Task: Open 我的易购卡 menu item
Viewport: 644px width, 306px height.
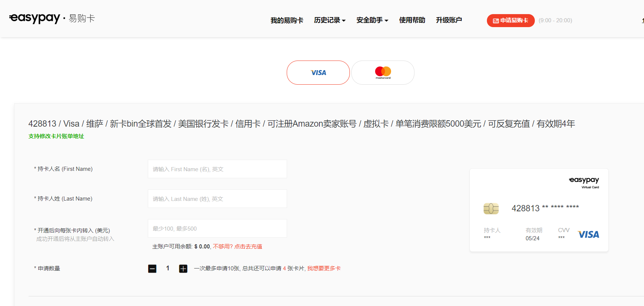Action: point(287,20)
